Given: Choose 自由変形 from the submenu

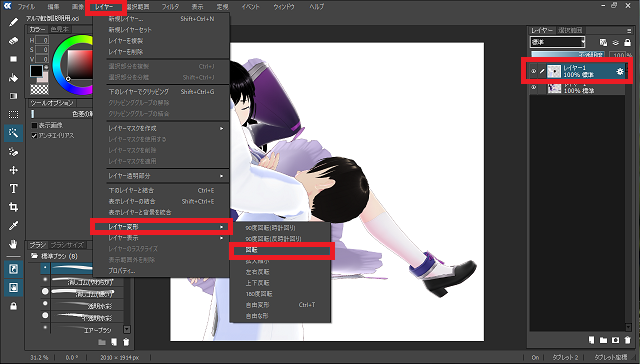Looking at the screenshot, I should [257, 305].
